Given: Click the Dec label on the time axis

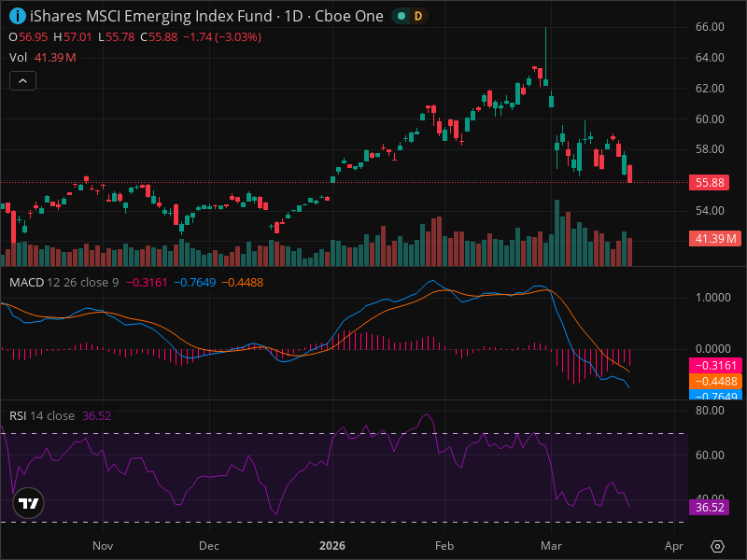Looking at the screenshot, I should click(208, 546).
